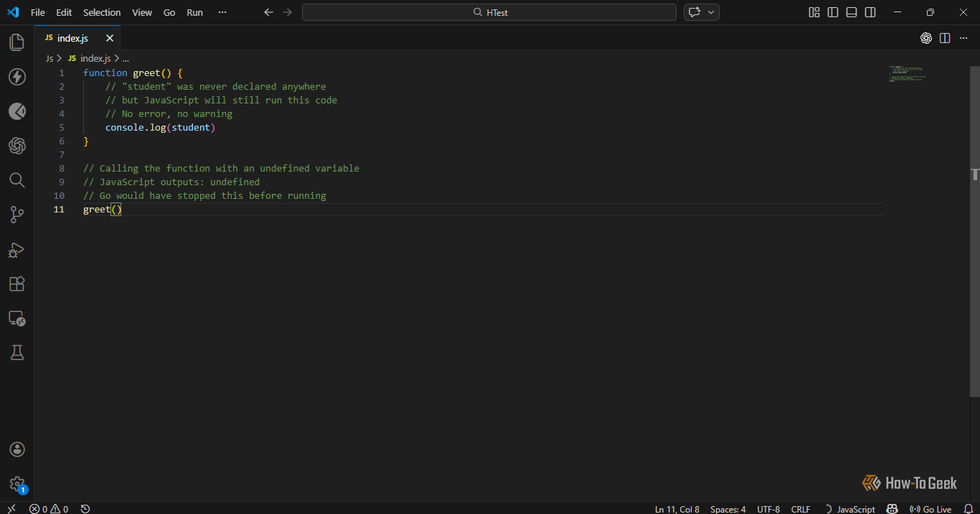Viewport: 980px width, 514px height.
Task: Open the Source Control view
Action: pos(17,214)
